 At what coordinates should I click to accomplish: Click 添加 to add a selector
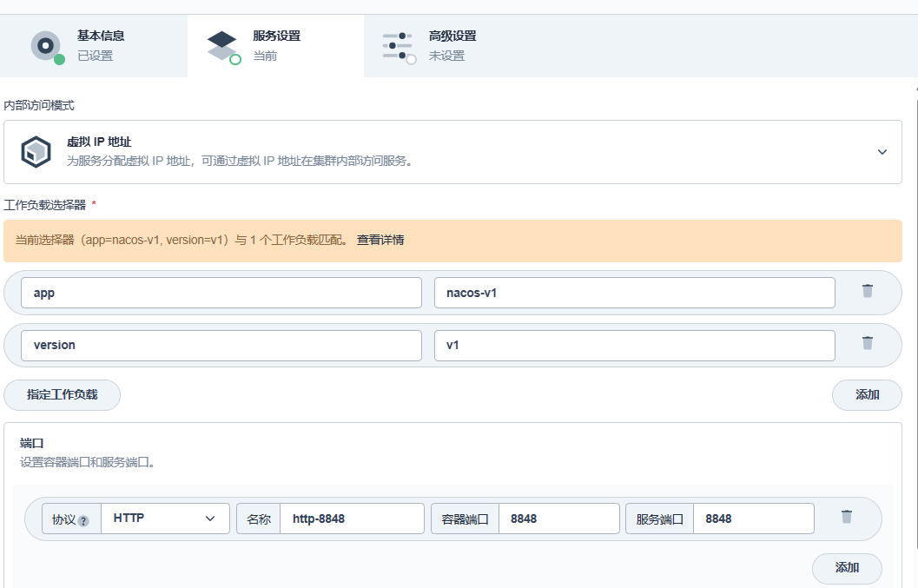point(867,394)
